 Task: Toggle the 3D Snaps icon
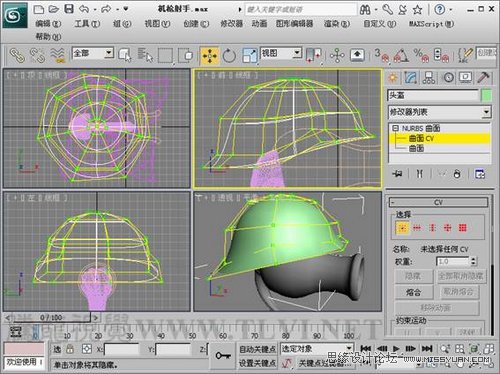(382, 55)
